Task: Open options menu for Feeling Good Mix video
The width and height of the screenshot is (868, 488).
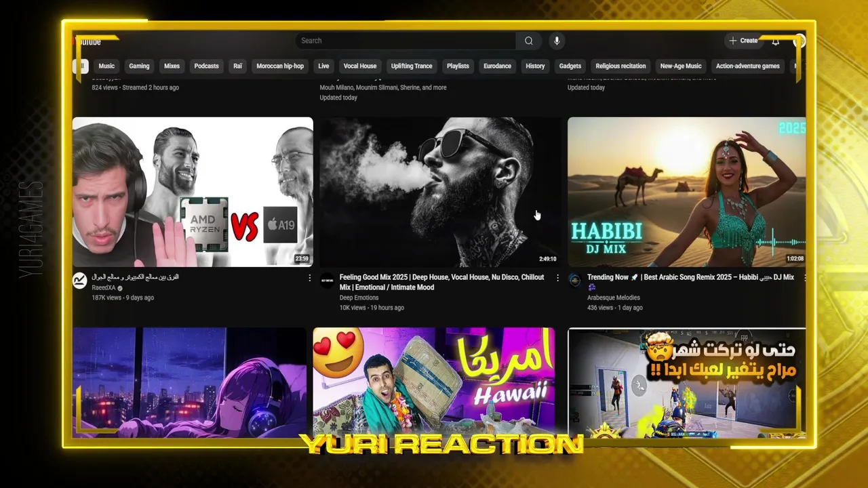Action: tap(557, 278)
